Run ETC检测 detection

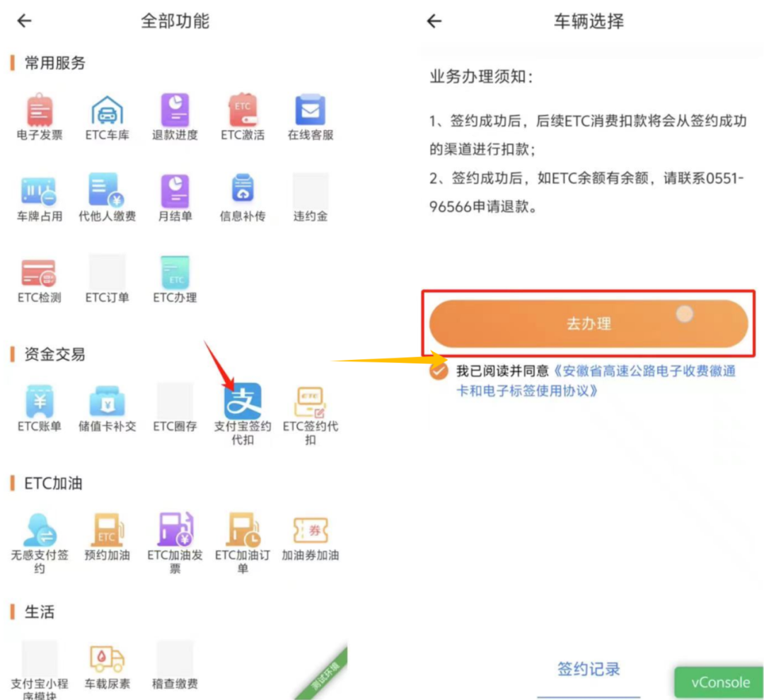point(39,272)
